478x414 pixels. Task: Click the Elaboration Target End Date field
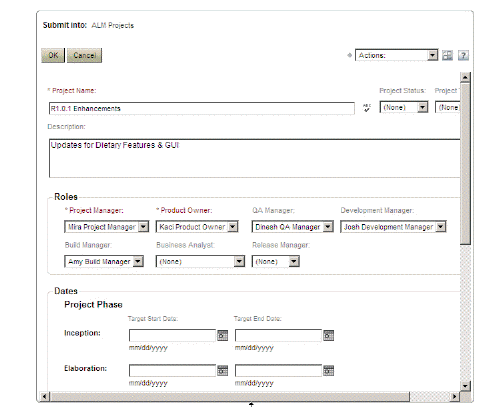278,371
